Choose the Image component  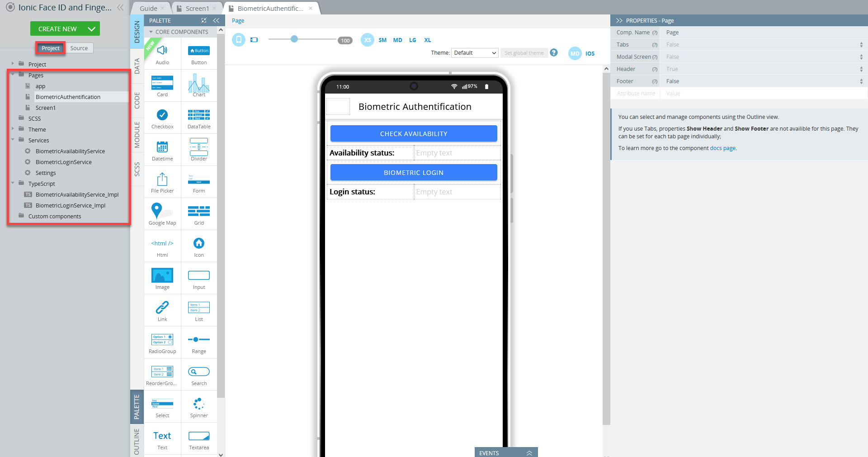point(162,278)
